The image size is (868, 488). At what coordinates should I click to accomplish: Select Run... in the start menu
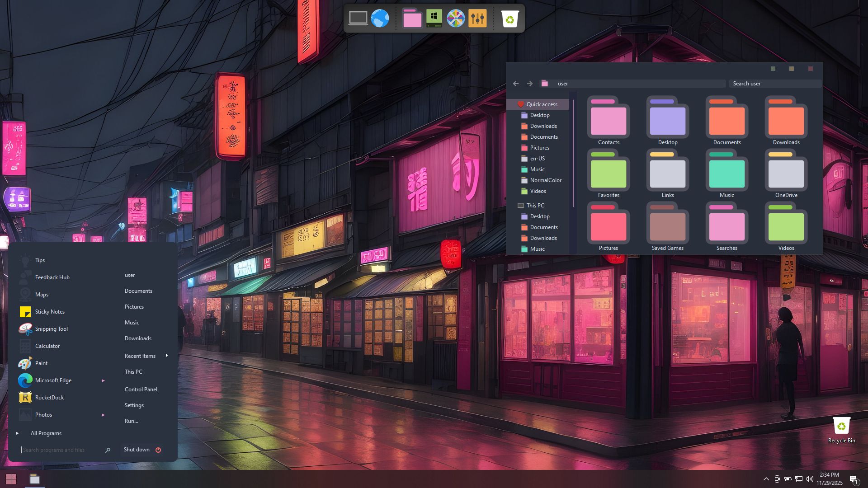131,421
